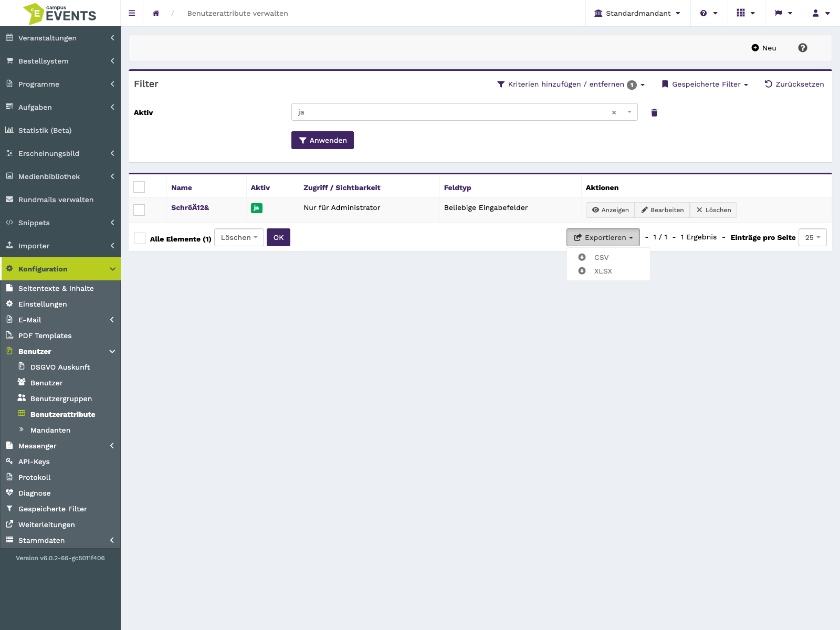This screenshot has width=840, height=630.
Task: Open the Löschen bulk action dropdown
Action: click(239, 237)
